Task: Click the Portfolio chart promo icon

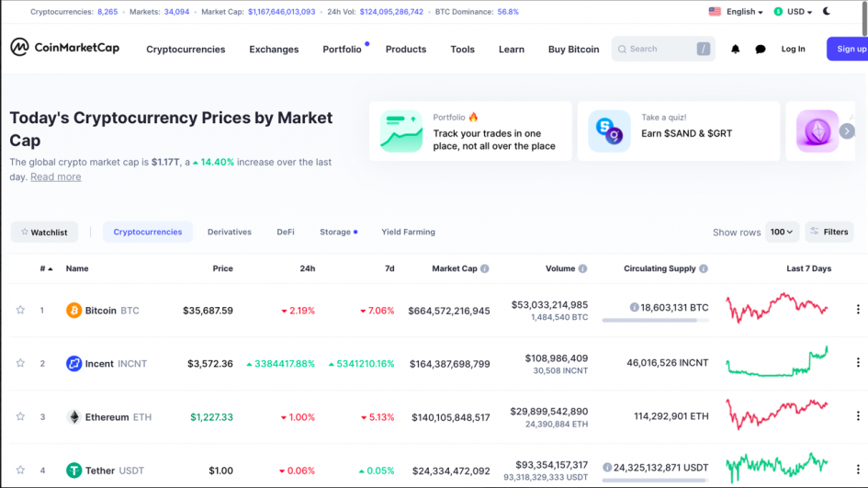Action: coord(401,131)
